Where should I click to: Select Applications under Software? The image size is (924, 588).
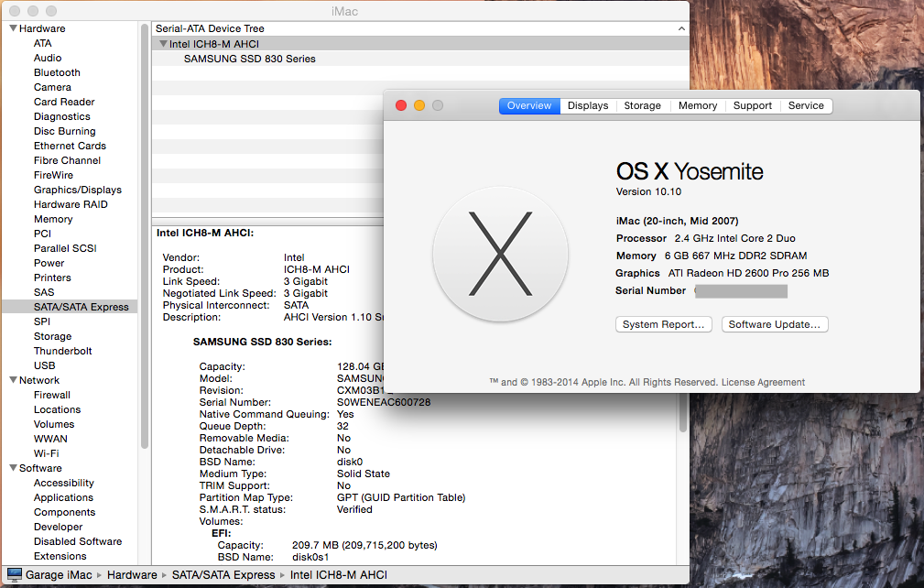coord(63,497)
